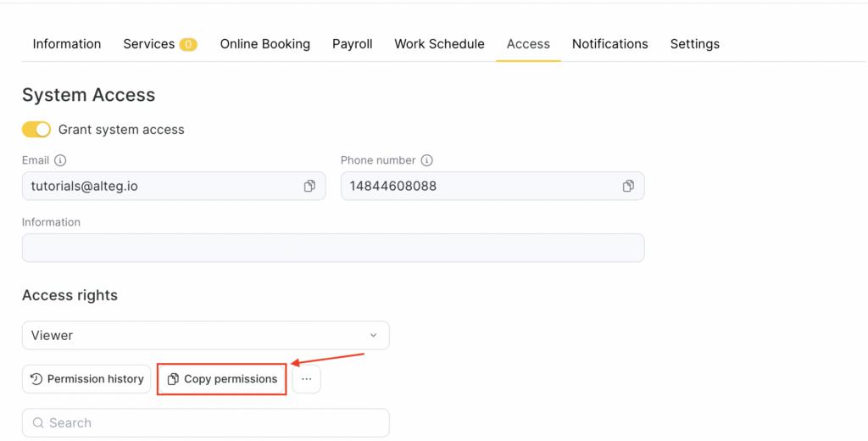Click into the Information text field
The width and height of the screenshot is (868, 441).
click(x=333, y=248)
